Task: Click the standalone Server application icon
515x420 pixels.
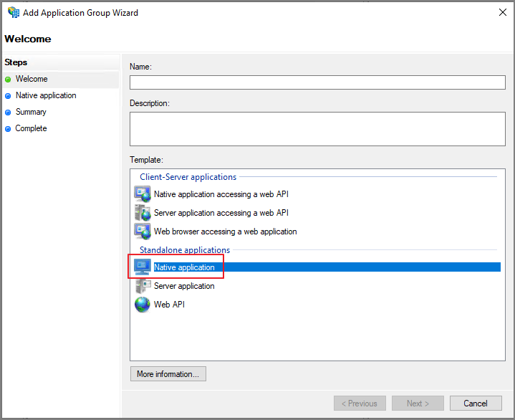Action: [143, 286]
